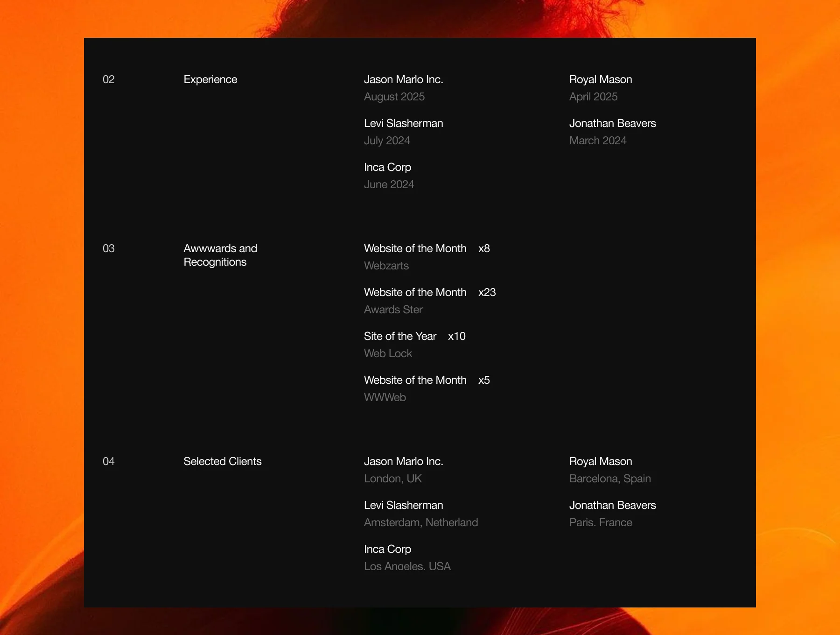Click Royal Mason above April 2025

coord(601,79)
